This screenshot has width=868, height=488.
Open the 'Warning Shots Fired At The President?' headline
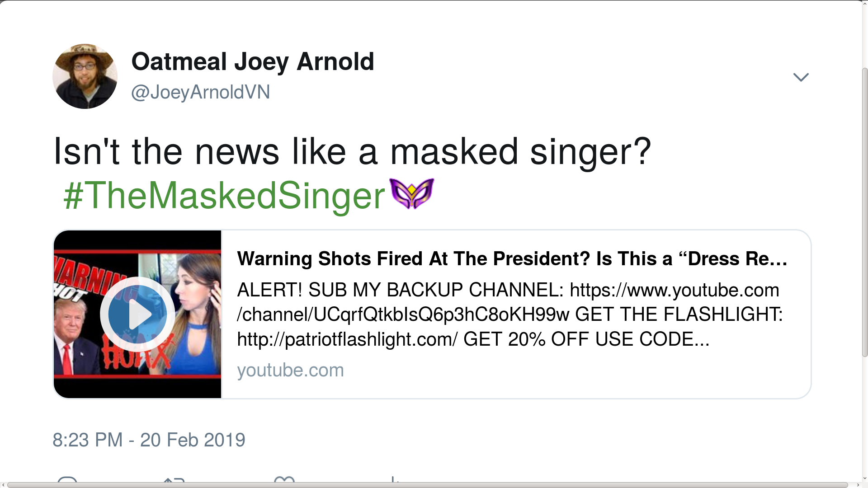coord(511,259)
